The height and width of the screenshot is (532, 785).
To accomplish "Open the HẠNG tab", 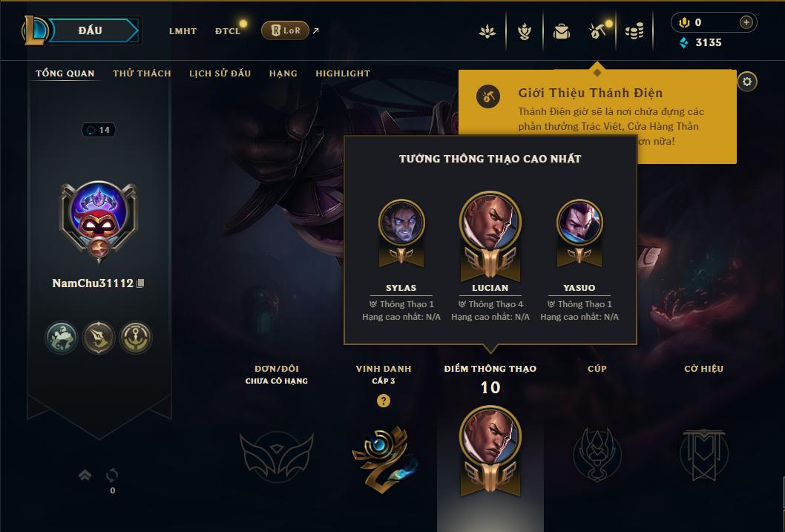I will click(x=283, y=73).
